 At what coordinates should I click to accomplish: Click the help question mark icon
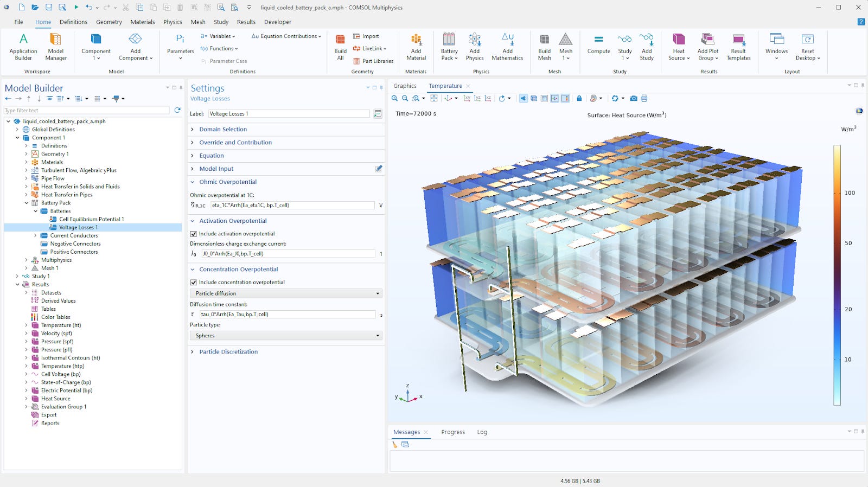tap(860, 22)
